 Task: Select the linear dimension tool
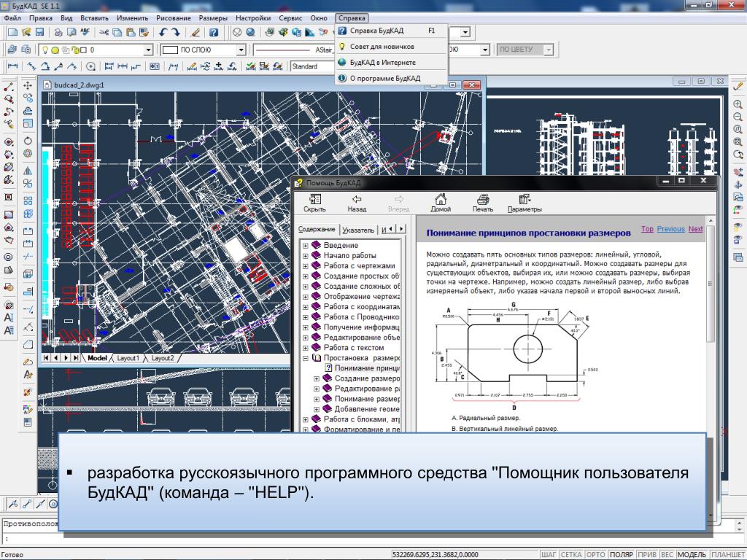(13, 66)
